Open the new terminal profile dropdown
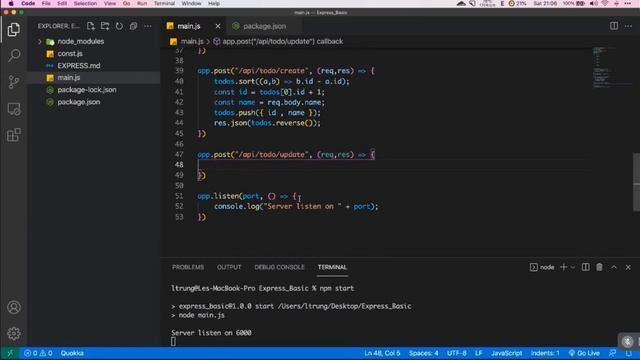Screen dimensions: 640x360 (x=573, y=267)
